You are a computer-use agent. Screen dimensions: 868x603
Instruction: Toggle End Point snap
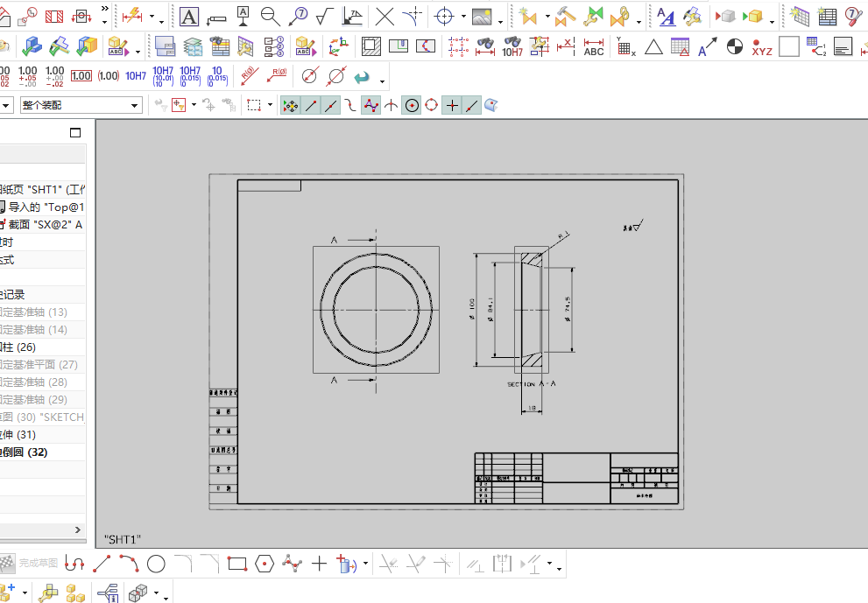point(311,105)
